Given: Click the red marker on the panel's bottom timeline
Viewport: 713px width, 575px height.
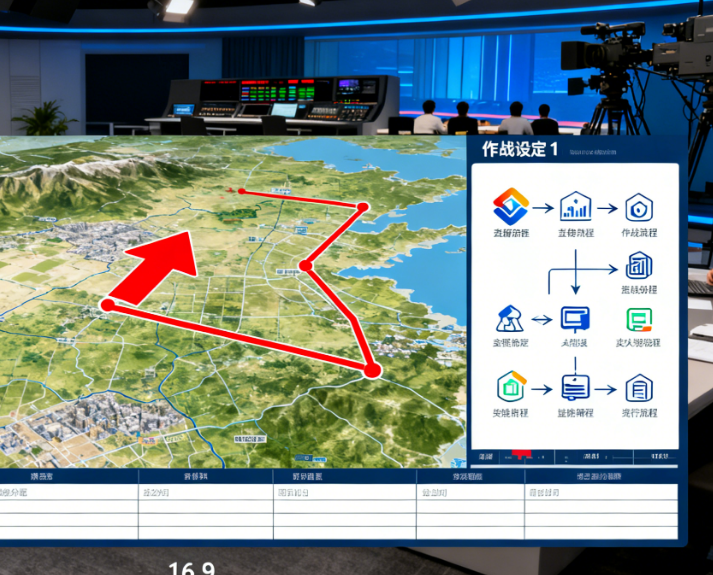Looking at the screenshot, I should tap(521, 454).
